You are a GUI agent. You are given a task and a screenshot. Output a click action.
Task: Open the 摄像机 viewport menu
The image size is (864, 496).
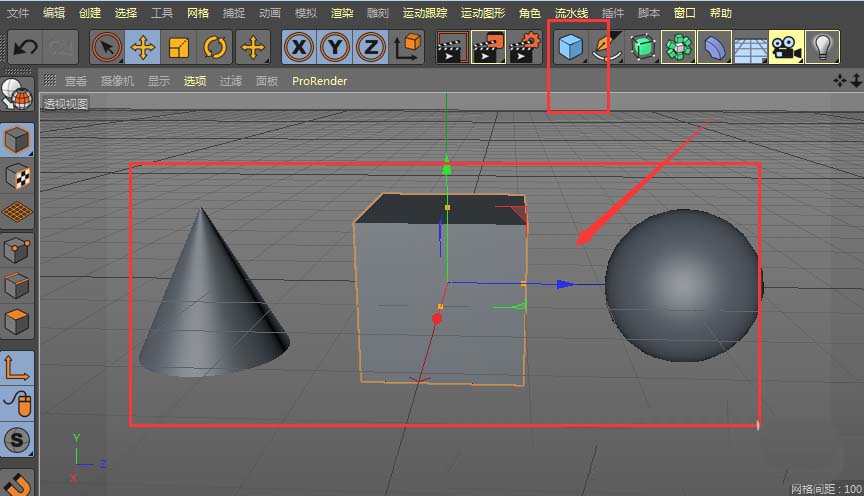pyautogui.click(x=118, y=81)
